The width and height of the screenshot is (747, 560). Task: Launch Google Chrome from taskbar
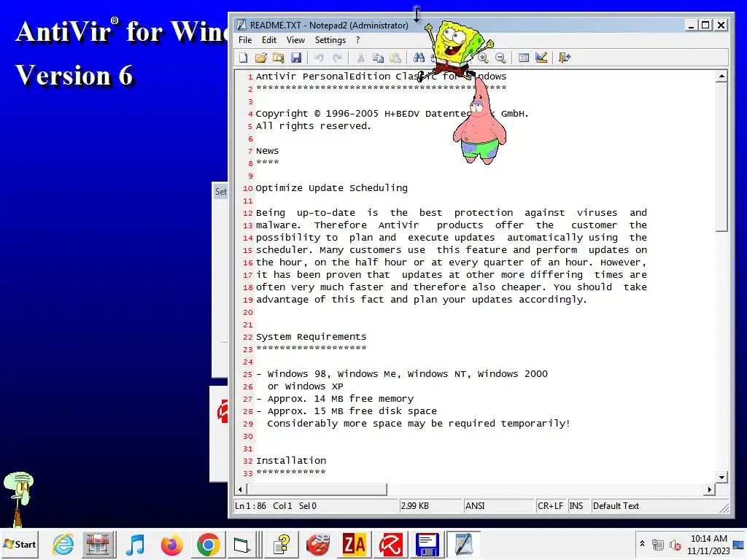pyautogui.click(x=208, y=544)
